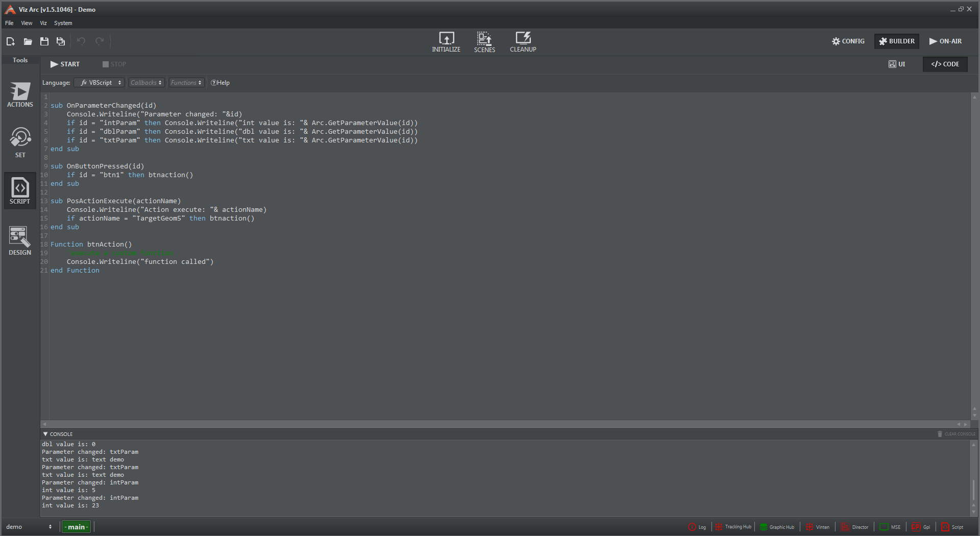The width and height of the screenshot is (980, 536).
Task: Create a new project file
Action: [x=11, y=41]
